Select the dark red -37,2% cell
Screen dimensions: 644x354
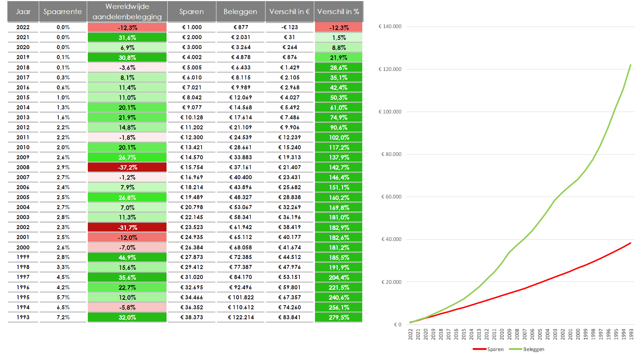tap(127, 167)
